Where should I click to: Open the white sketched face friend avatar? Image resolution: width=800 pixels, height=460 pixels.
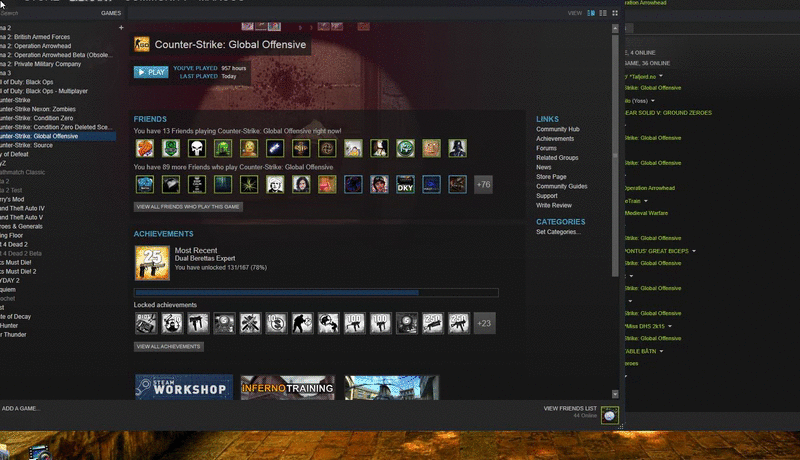pos(275,185)
